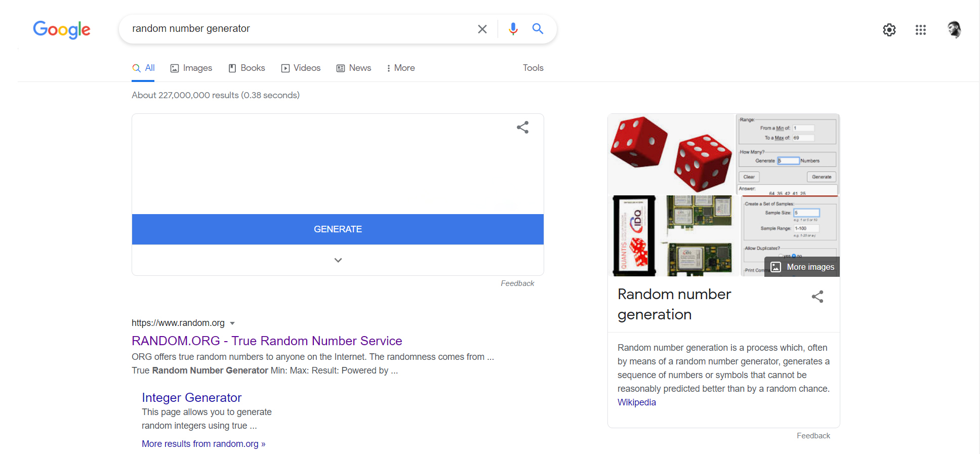Share the random number generator widget

coord(522,128)
